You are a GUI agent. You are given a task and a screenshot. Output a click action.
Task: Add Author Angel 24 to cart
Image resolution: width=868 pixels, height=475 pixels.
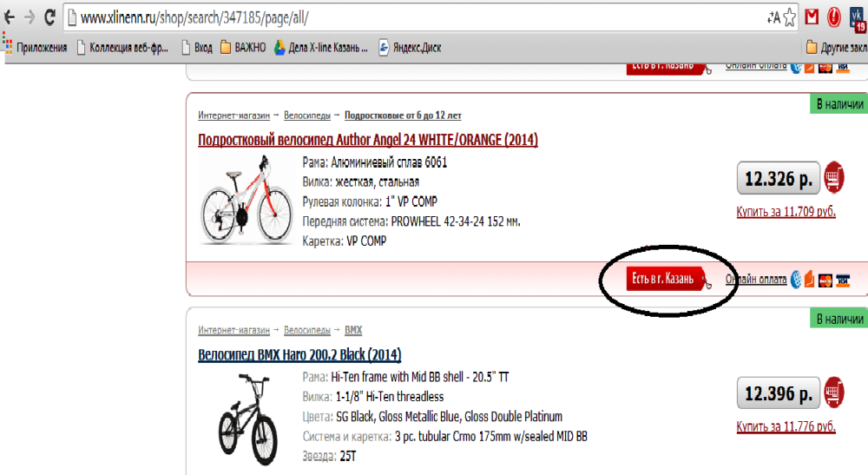click(833, 178)
